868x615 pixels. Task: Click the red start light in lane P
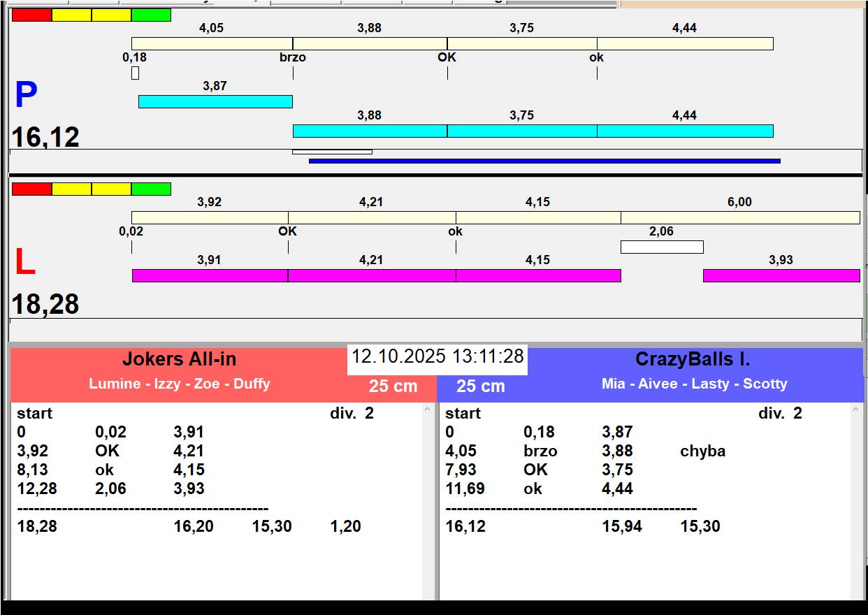[32, 15]
